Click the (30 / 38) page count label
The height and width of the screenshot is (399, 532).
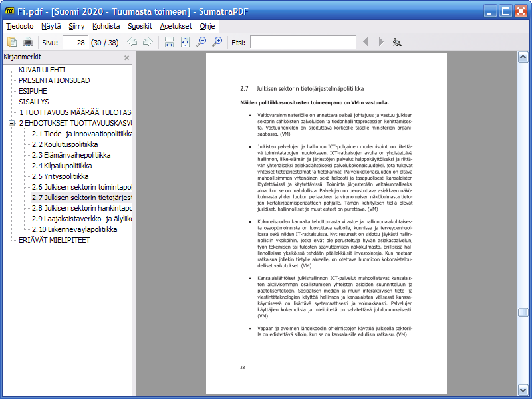click(105, 43)
